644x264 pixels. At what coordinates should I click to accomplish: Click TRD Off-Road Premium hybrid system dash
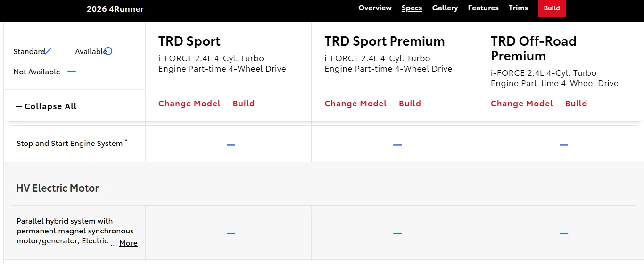pos(563,233)
